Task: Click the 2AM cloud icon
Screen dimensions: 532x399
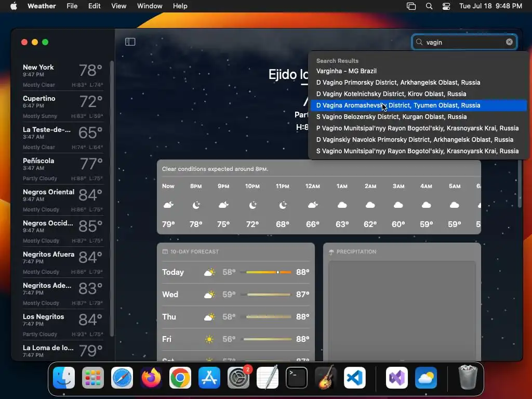Action: 370,205
